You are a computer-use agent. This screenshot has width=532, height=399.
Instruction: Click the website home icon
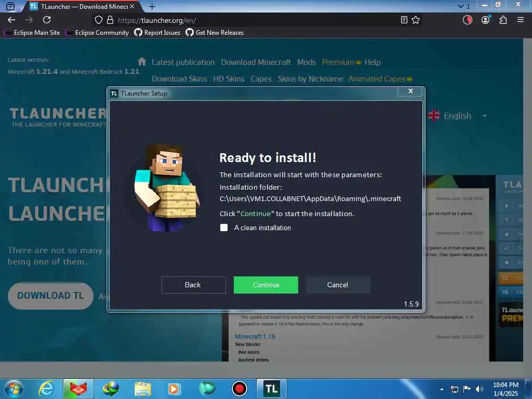[142, 62]
